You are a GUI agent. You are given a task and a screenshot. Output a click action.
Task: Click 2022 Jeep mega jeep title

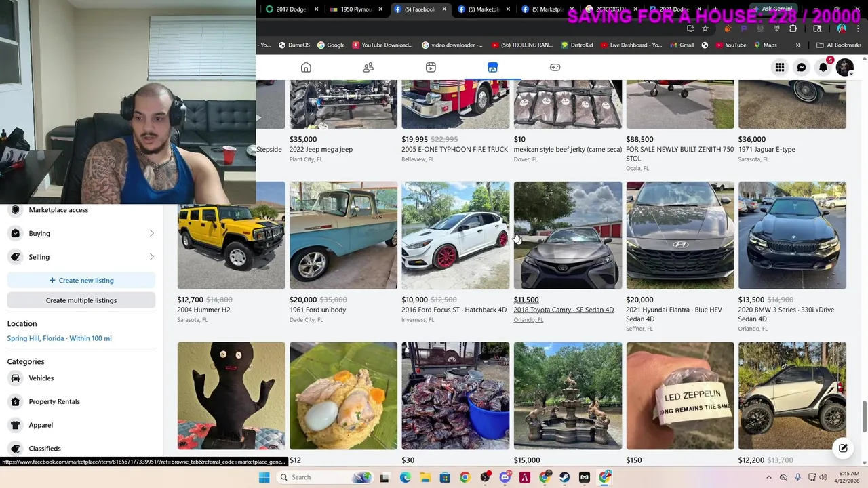[321, 150]
